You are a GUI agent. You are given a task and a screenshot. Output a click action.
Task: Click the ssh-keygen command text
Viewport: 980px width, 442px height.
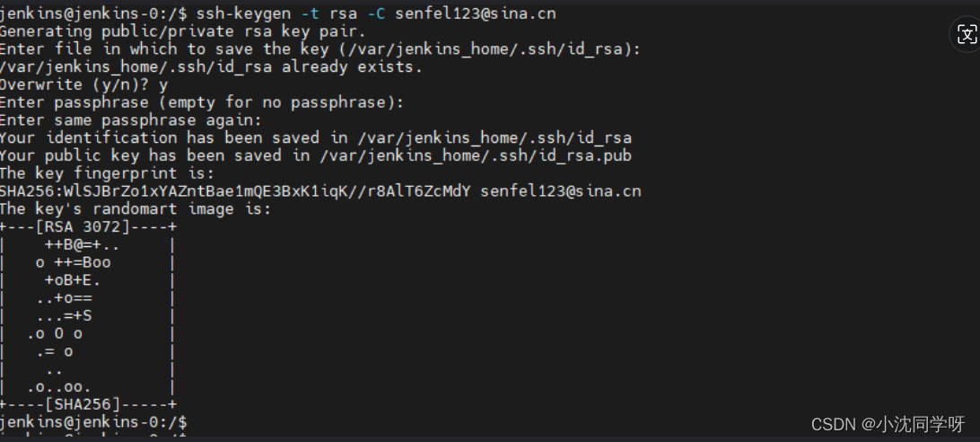pos(243,13)
